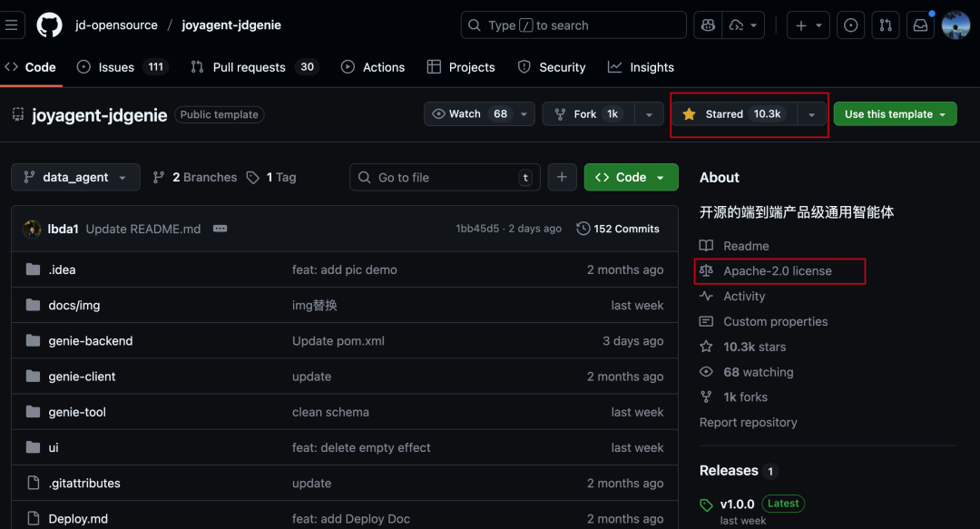Screen dimensions: 980x529
Task: Click Use this template button
Action: coord(895,113)
